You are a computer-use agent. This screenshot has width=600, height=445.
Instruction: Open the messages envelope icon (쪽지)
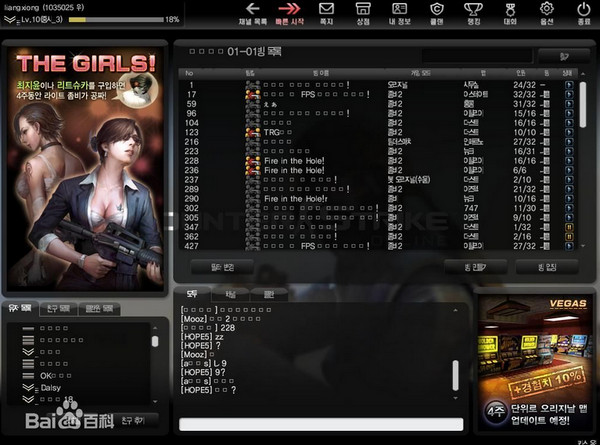pyautogui.click(x=326, y=14)
